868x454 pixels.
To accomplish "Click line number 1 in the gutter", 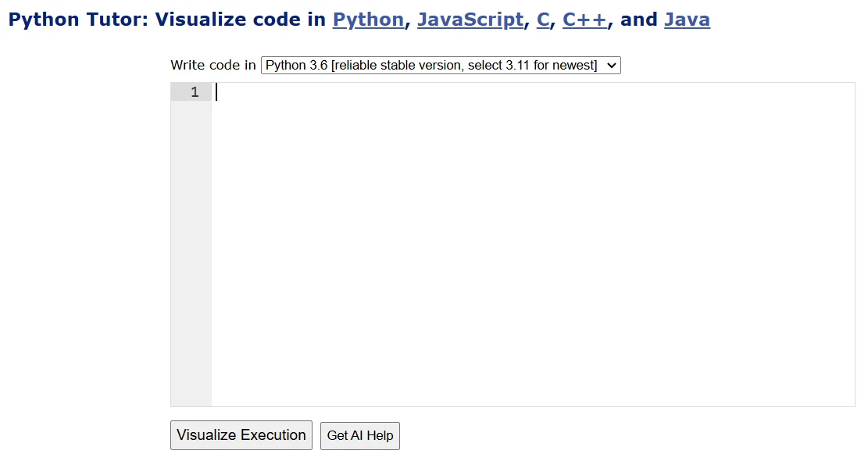I will [195, 92].
